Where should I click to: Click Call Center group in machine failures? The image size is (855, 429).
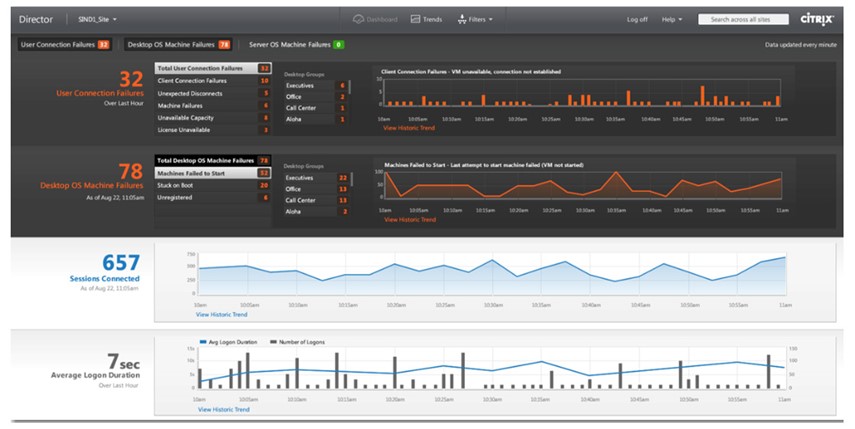(x=316, y=200)
